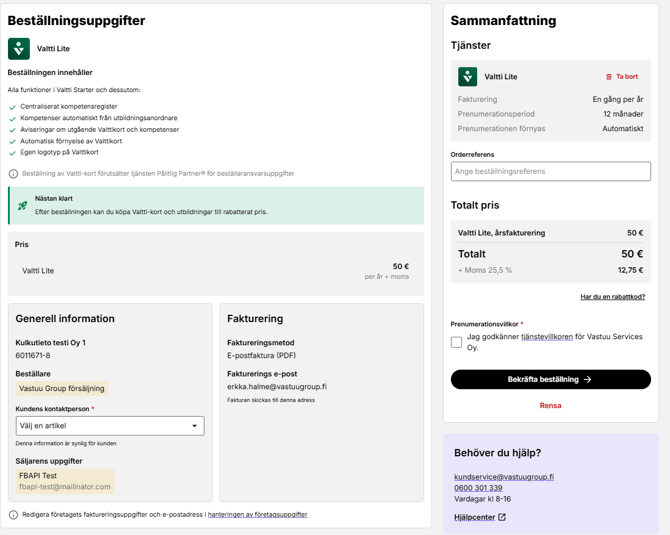Click the Beställningen innehåller subheading
670x535 pixels.
tap(50, 73)
